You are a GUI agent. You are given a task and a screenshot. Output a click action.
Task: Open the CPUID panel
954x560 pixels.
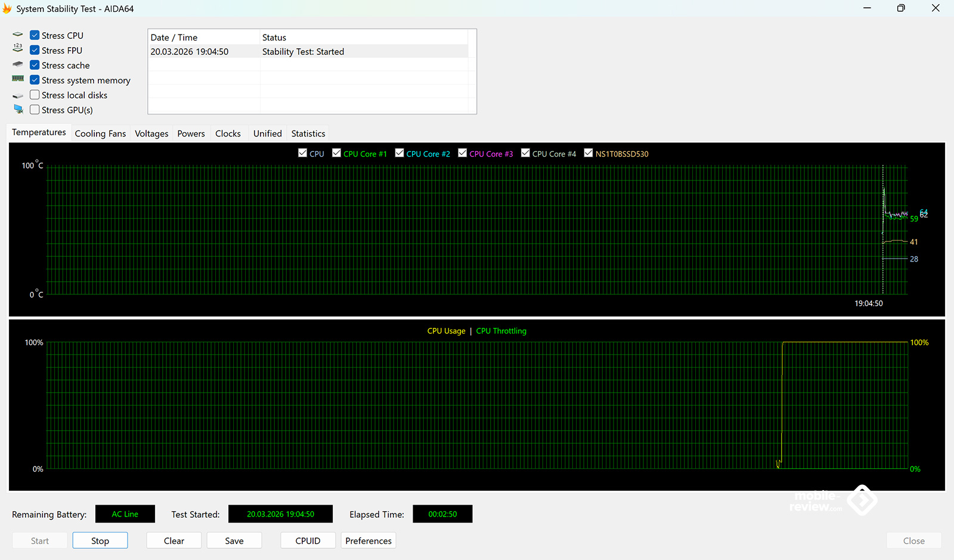[x=308, y=540]
